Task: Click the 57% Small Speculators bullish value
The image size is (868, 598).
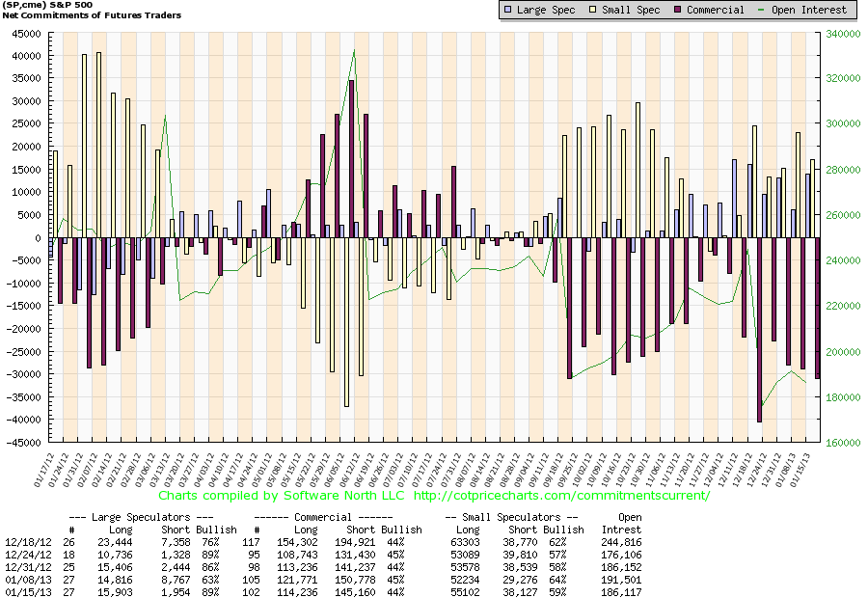Action: [x=557, y=555]
